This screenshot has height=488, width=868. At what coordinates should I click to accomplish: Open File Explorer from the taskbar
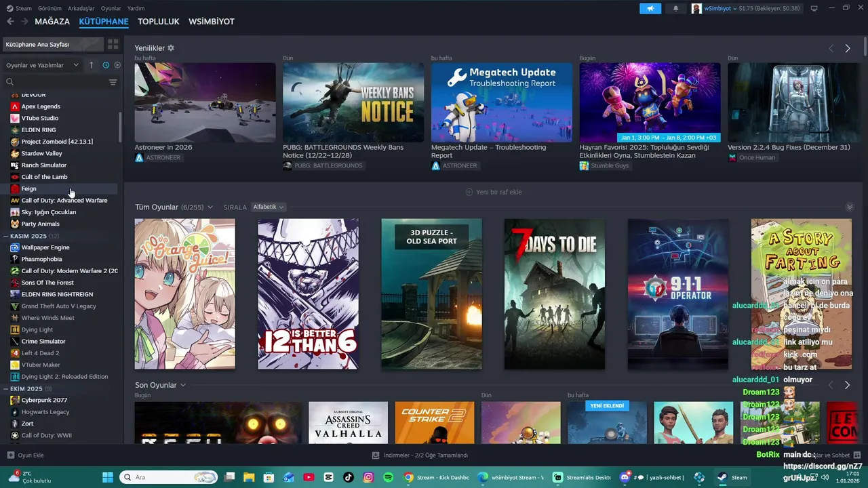(249, 477)
